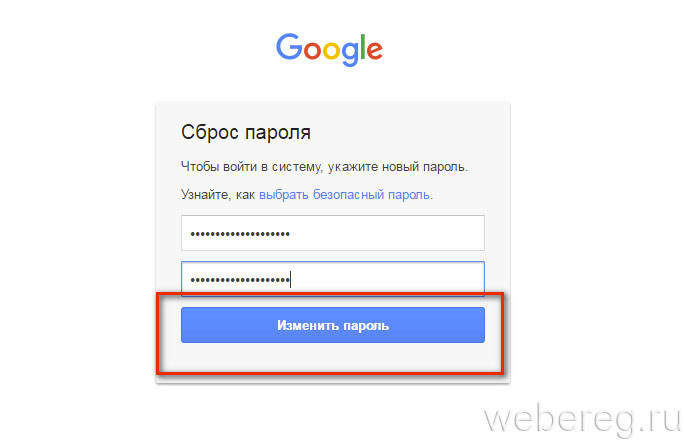
Task: Click the word безопасный in the link
Action: click(x=349, y=195)
